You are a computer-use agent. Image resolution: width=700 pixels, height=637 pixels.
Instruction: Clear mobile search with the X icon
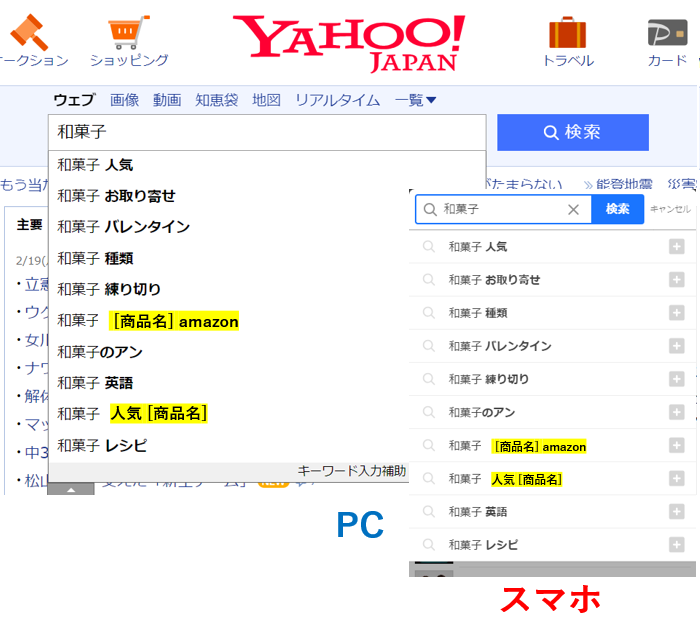[573, 210]
